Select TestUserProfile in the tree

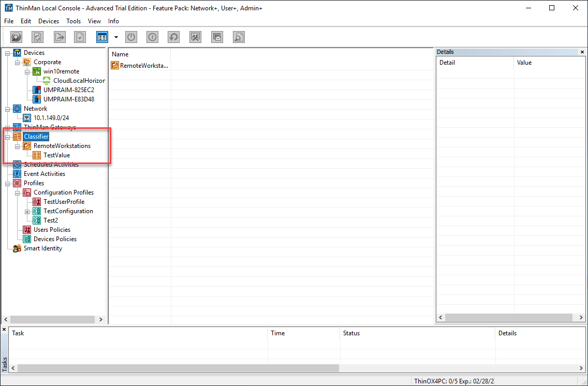[64, 202]
